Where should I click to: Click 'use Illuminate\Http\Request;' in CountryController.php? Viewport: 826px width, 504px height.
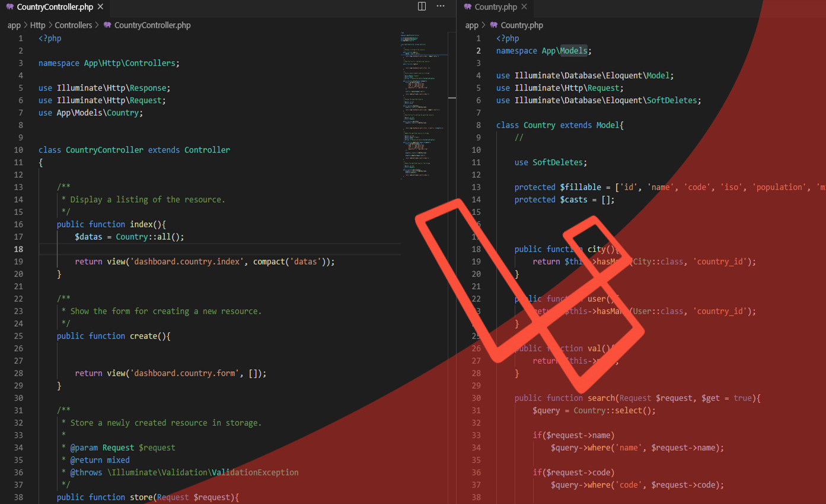pyautogui.click(x=102, y=100)
